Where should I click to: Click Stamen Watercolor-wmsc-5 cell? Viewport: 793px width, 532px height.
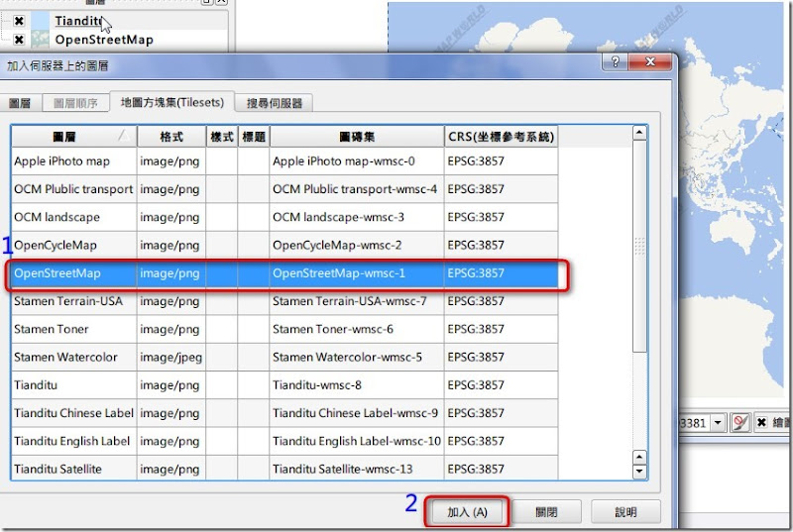tap(357, 358)
